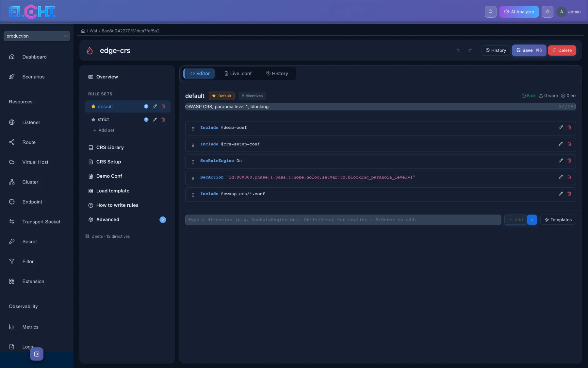Edit the default rule set name
The width and height of the screenshot is (588, 368).
point(155,107)
